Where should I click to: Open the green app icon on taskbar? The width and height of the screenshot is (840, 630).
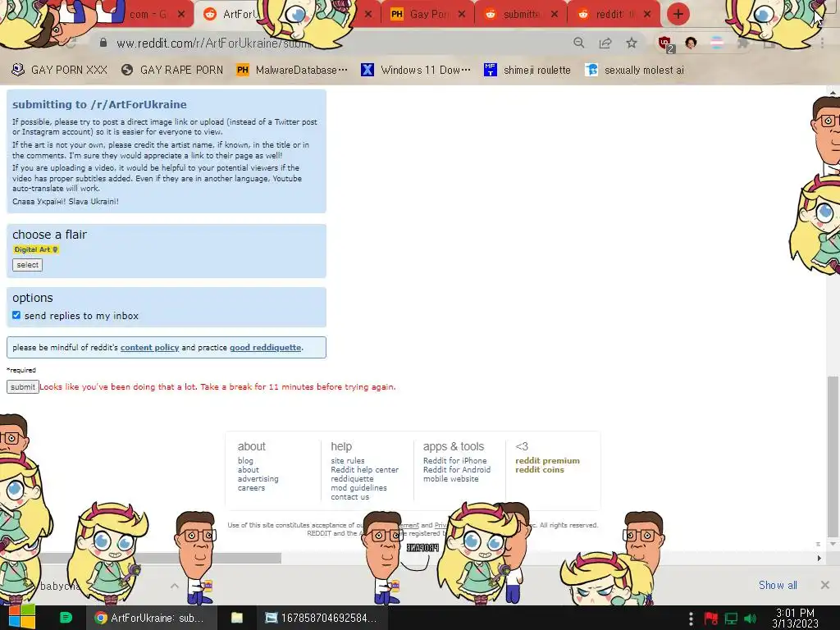tap(66, 618)
